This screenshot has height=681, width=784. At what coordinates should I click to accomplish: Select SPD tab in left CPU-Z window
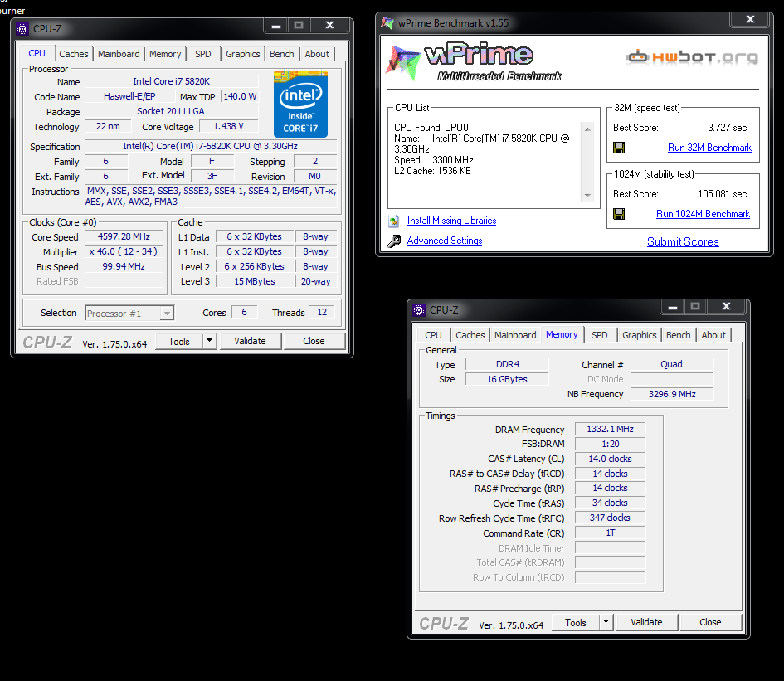203,54
